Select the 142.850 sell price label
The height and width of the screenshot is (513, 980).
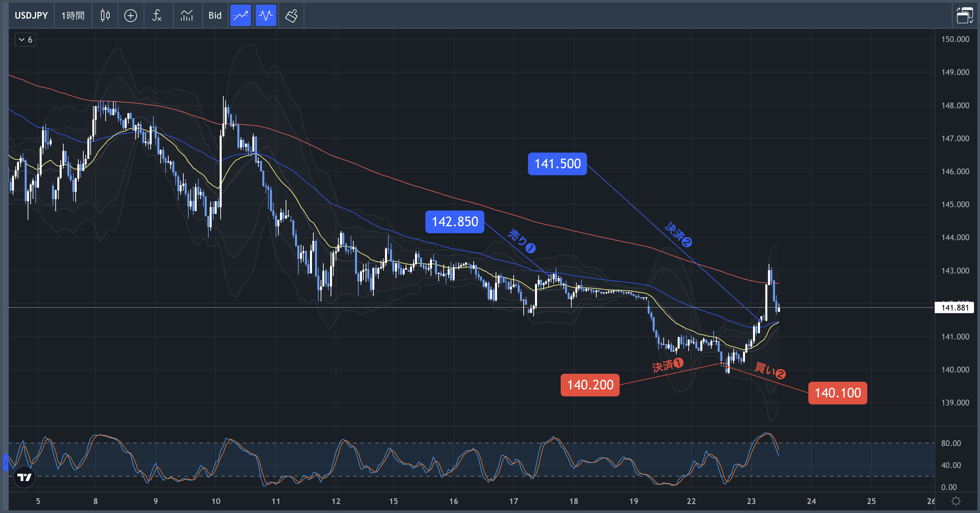click(455, 222)
